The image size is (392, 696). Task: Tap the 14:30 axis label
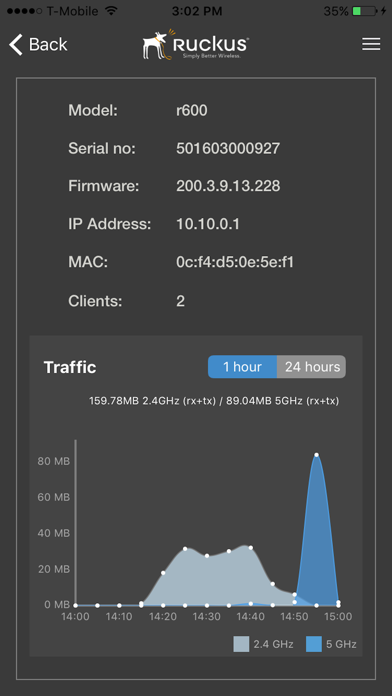[207, 617]
